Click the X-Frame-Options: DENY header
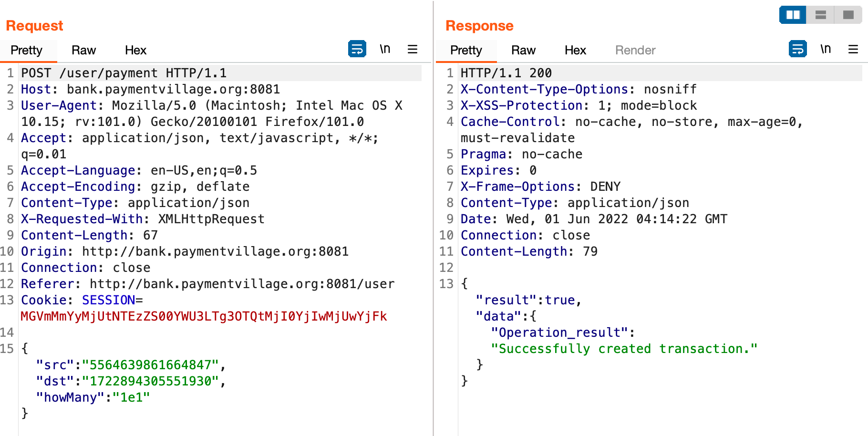 [x=540, y=187]
